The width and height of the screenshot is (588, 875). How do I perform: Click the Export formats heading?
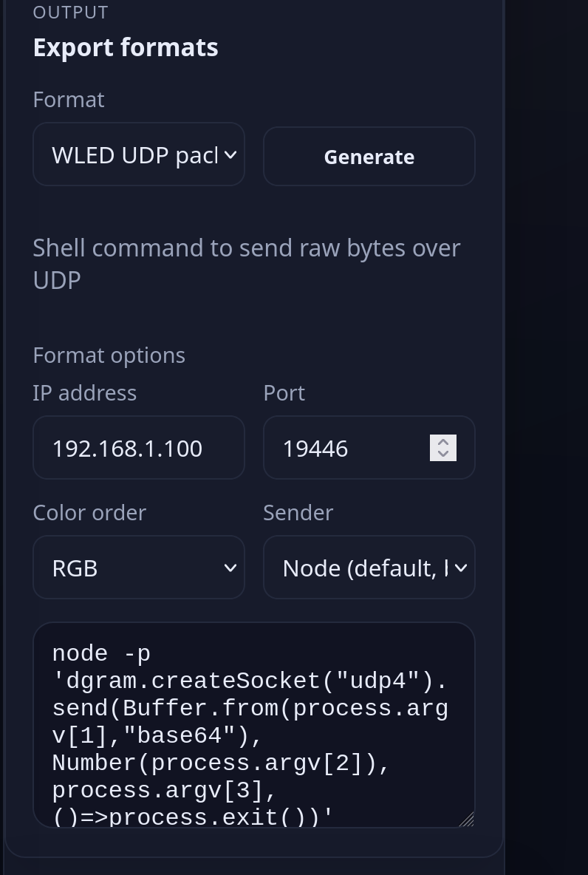(126, 47)
